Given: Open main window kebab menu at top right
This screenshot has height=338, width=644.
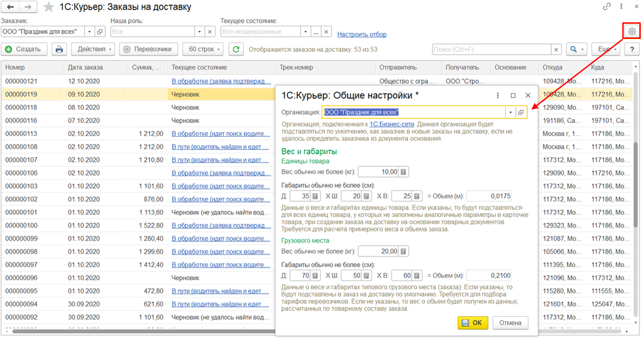Looking at the screenshot, I should coord(622,7).
